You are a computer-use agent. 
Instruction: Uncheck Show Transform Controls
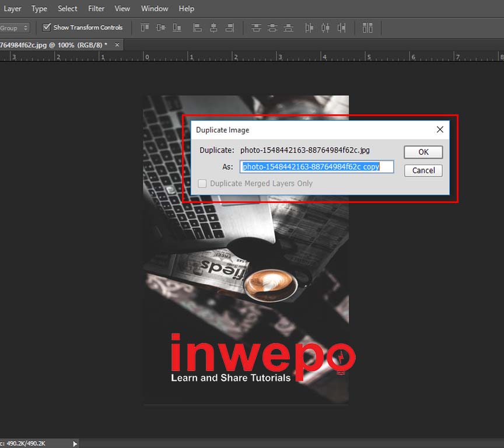pos(47,27)
